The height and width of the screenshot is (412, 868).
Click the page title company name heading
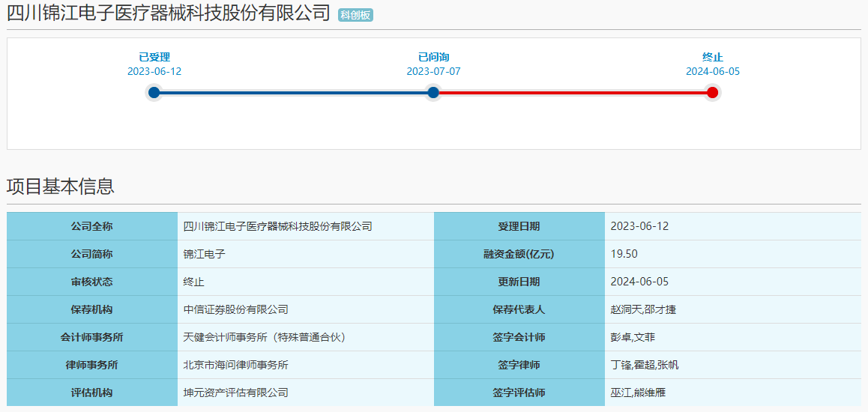pos(169,13)
